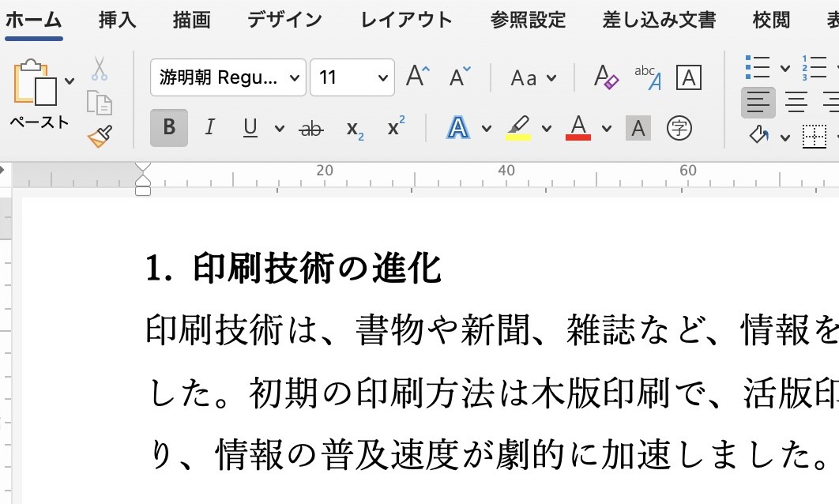The width and height of the screenshot is (839, 504).
Task: Click paragraph text 印刷技術は、書物や新聞
Action: point(338,329)
